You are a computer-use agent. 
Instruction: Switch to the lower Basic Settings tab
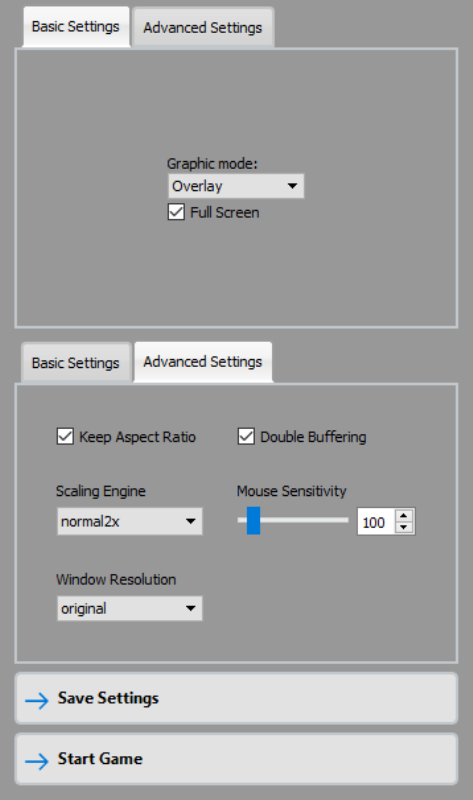click(x=76, y=363)
